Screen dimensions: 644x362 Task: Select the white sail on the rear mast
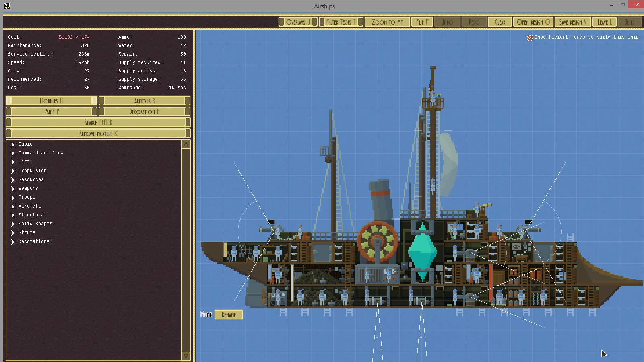coord(448,165)
